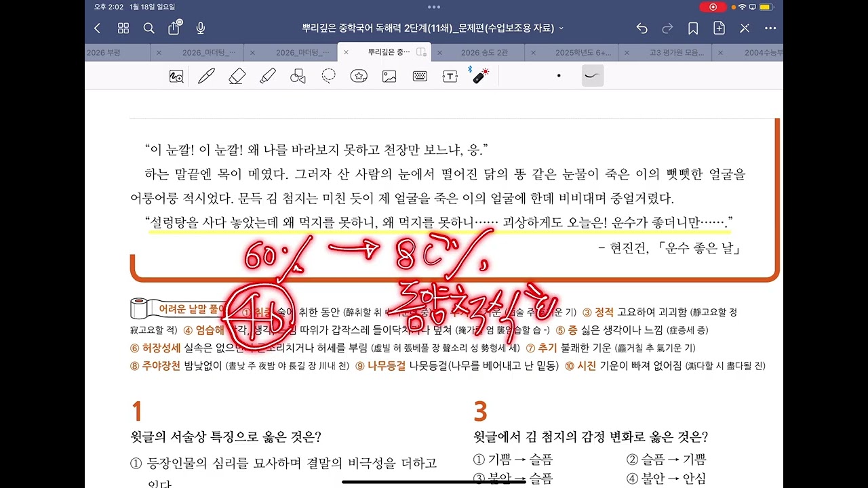Redo the last undone stroke
Screen dimensions: 868x488
[667, 28]
